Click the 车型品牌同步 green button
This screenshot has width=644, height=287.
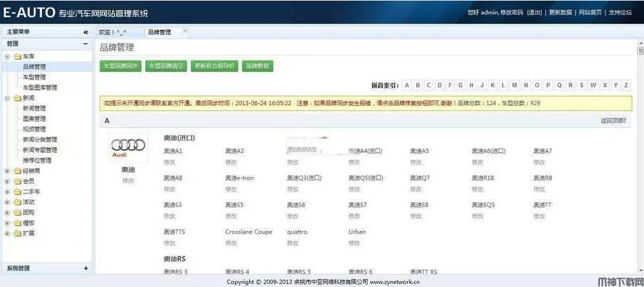point(121,65)
